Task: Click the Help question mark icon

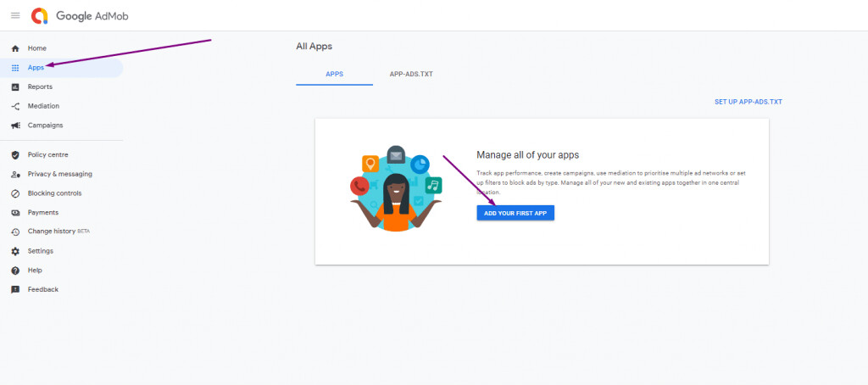Action: coord(15,271)
